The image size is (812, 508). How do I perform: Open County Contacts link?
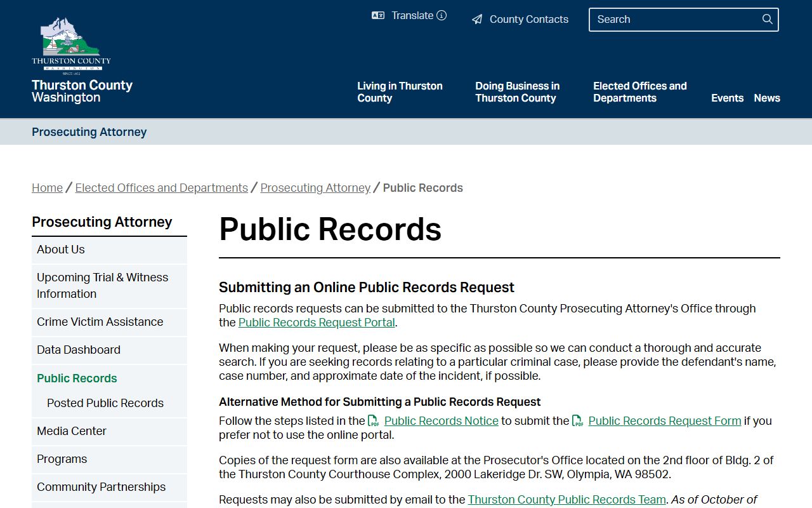point(520,20)
